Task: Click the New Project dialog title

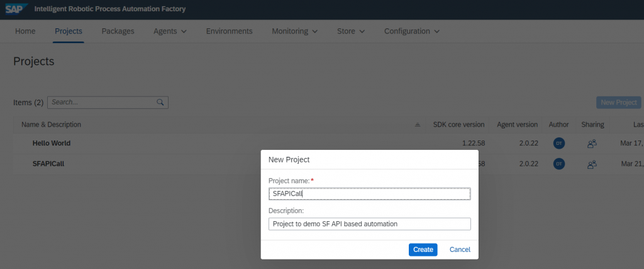Action: pos(289,159)
